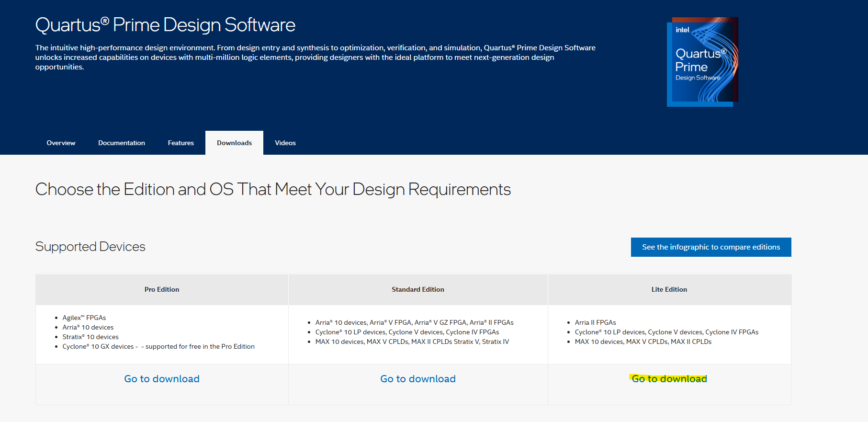Click the Quartus Prime Design Software title
868x422 pixels.
pyautogui.click(x=165, y=25)
